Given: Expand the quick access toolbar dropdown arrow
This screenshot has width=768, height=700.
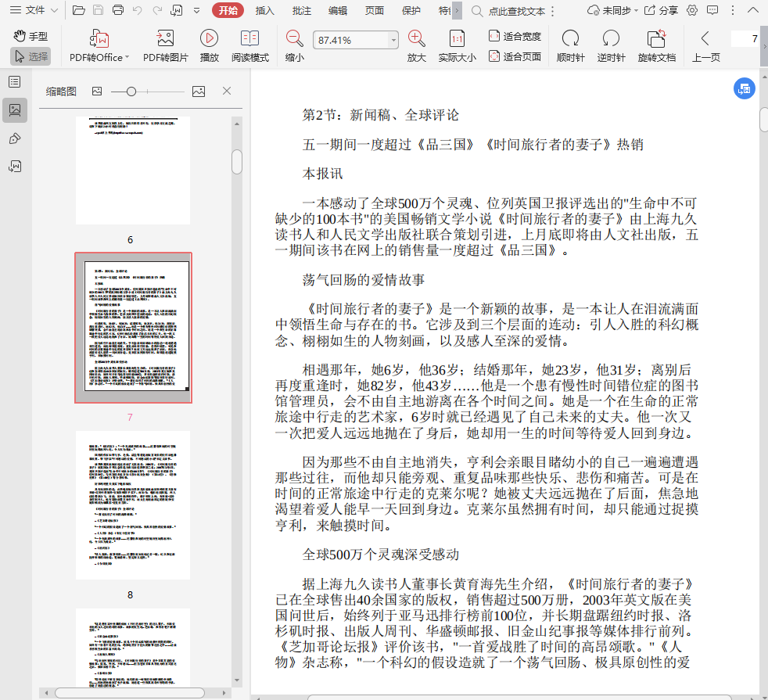Looking at the screenshot, I should [196, 11].
